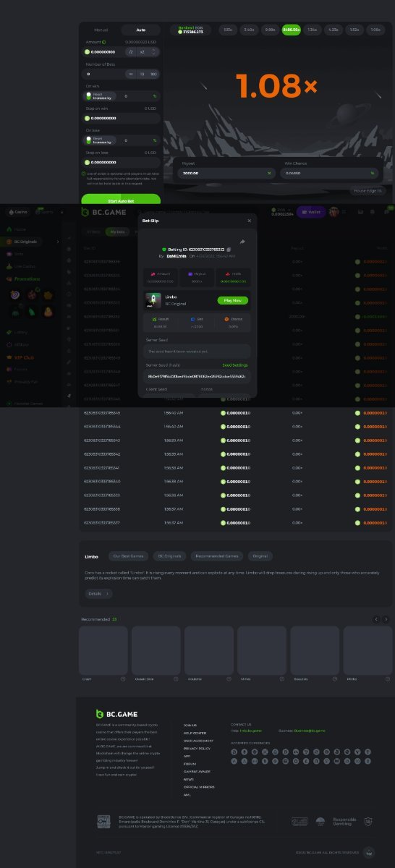395x868 pixels.
Task: Expand BC Originals sidebar submenu chevron
Action: pos(58,242)
